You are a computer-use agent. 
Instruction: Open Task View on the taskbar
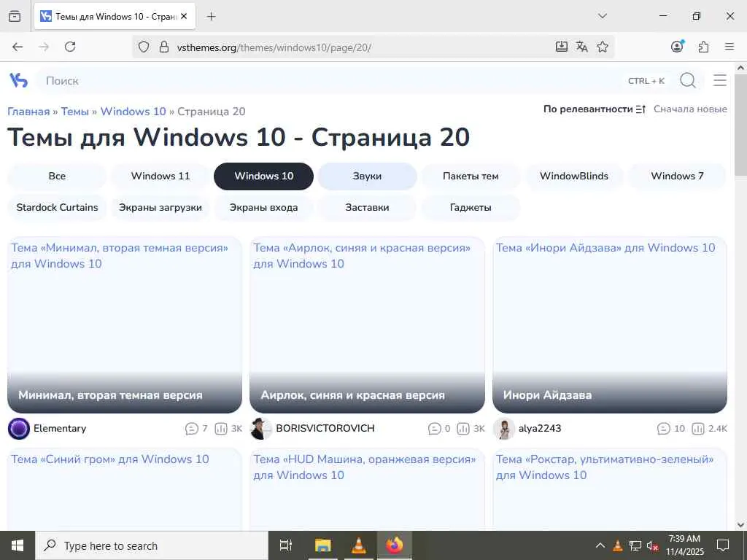click(285, 545)
